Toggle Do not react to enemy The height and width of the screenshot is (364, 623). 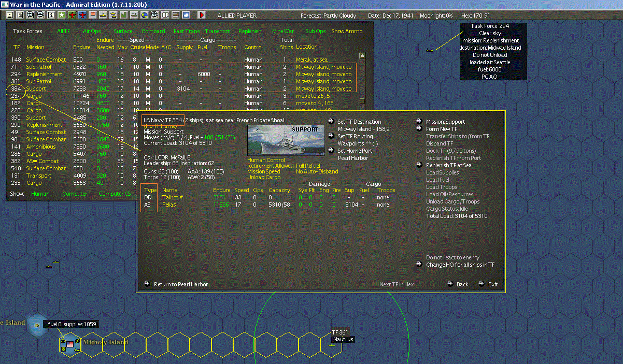[452, 257]
